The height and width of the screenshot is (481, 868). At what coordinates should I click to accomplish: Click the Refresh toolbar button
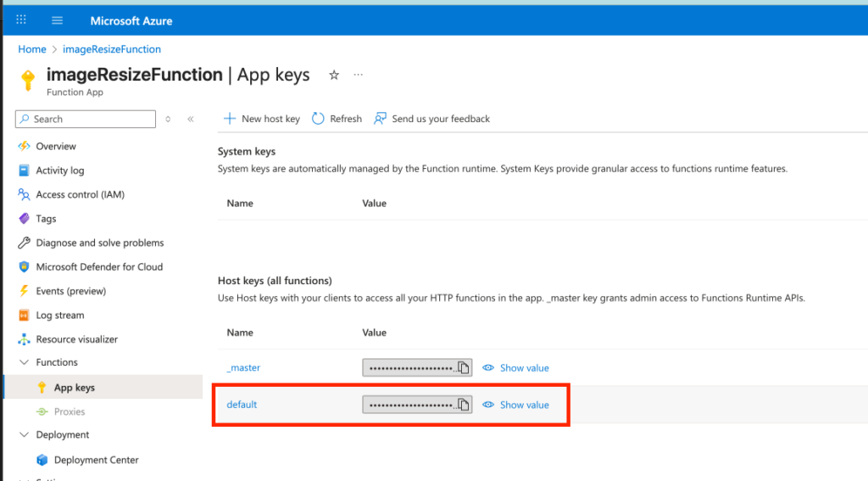click(337, 119)
